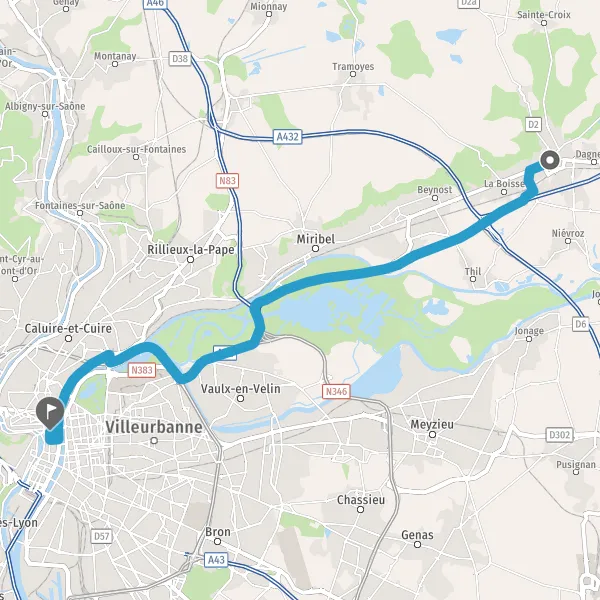Click the Vaulx-en-Velin town label
This screenshot has width=600, height=600.
pos(241,389)
